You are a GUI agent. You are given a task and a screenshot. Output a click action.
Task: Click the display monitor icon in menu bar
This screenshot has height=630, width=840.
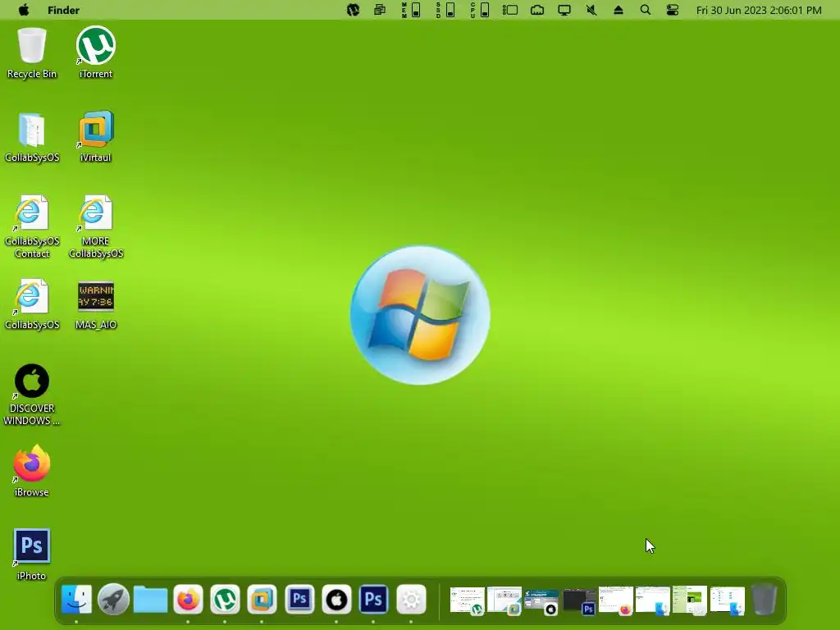(x=564, y=10)
